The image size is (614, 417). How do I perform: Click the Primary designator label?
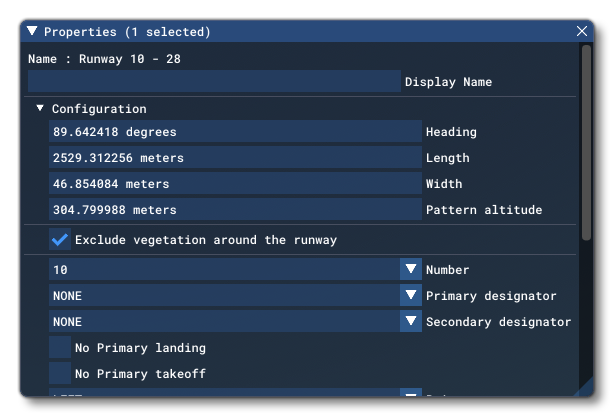pos(491,296)
